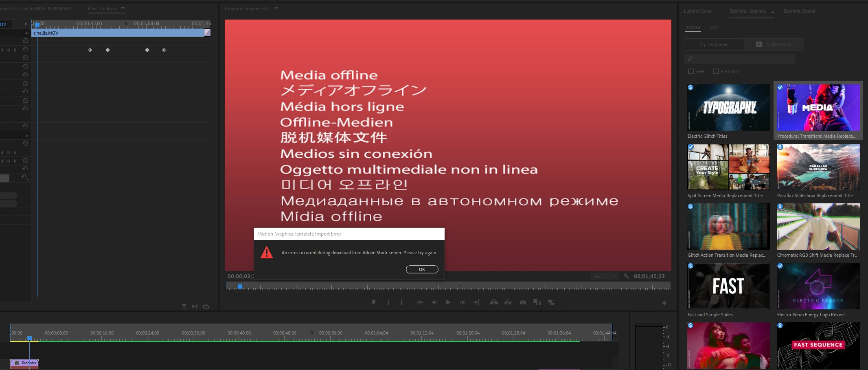Step back one frame

click(434, 302)
